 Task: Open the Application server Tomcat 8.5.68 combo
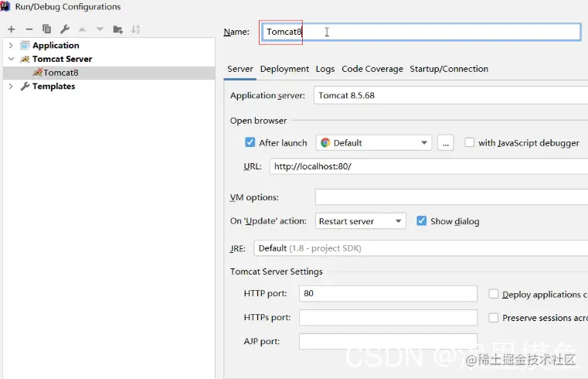(x=450, y=95)
